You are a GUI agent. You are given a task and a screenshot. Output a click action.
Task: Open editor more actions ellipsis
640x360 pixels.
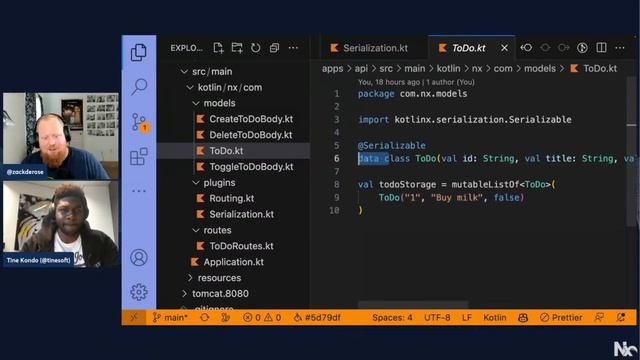620,48
